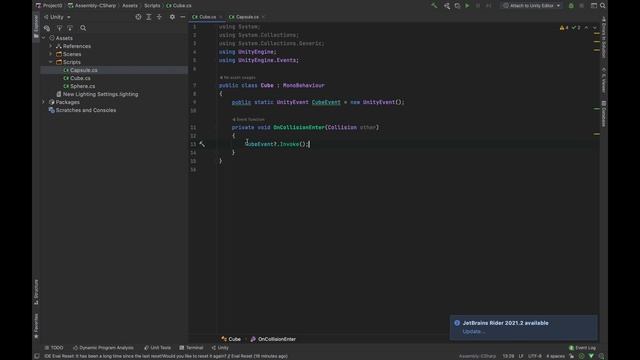Expand the Packages node
Screen dimensions: 640x360
44,102
